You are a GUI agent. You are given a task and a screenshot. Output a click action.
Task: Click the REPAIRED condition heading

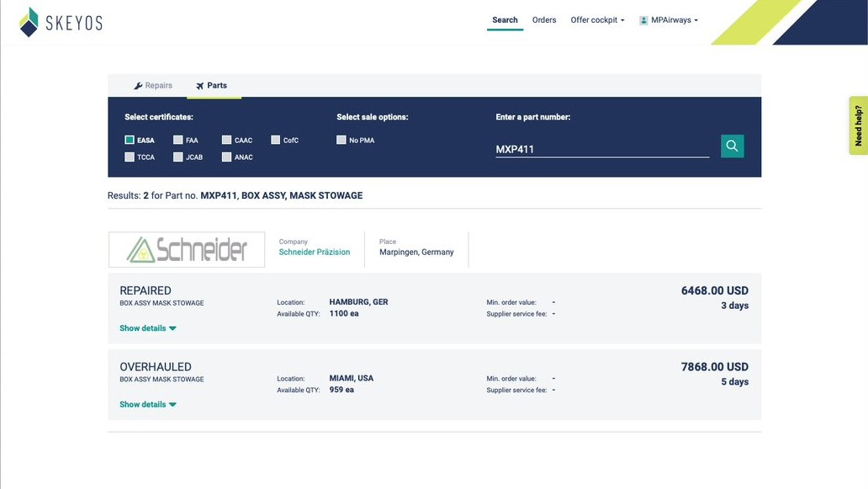(146, 290)
